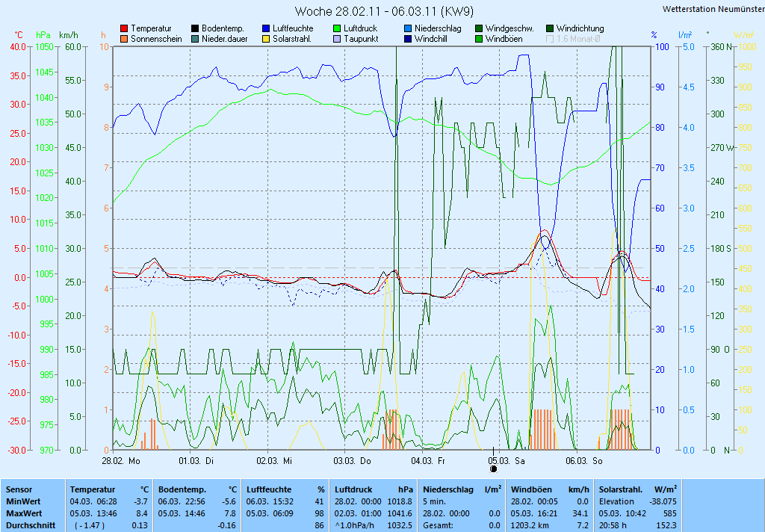Click the teal Nieder.dauer legend square

click(x=195, y=39)
